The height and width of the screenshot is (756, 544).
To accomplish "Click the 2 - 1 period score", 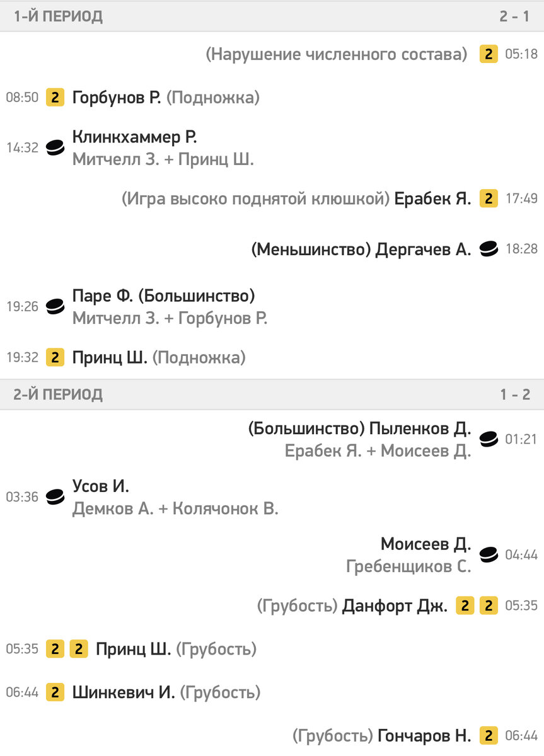I will 514,17.
